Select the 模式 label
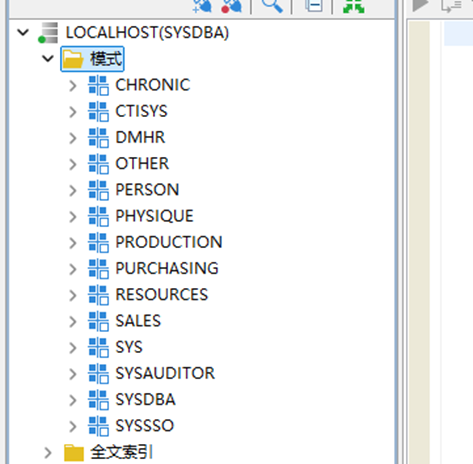This screenshot has width=473, height=464. 106,59
